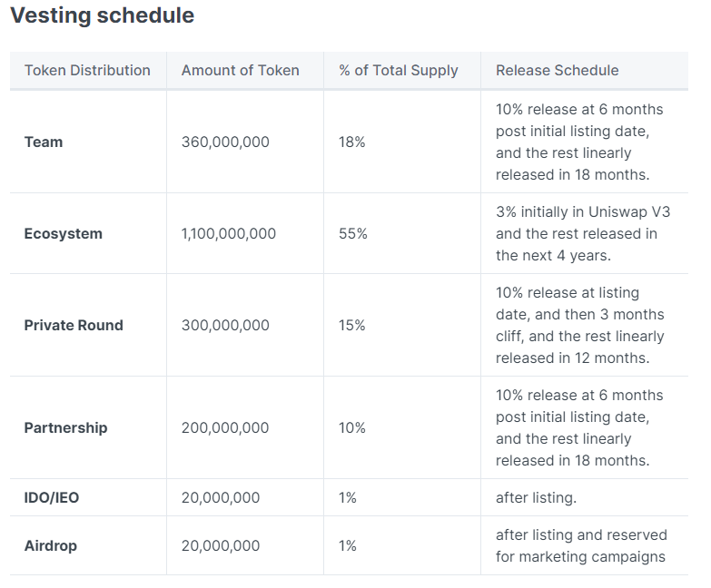Select the Private Round row label
711x588 pixels.
[x=74, y=325]
